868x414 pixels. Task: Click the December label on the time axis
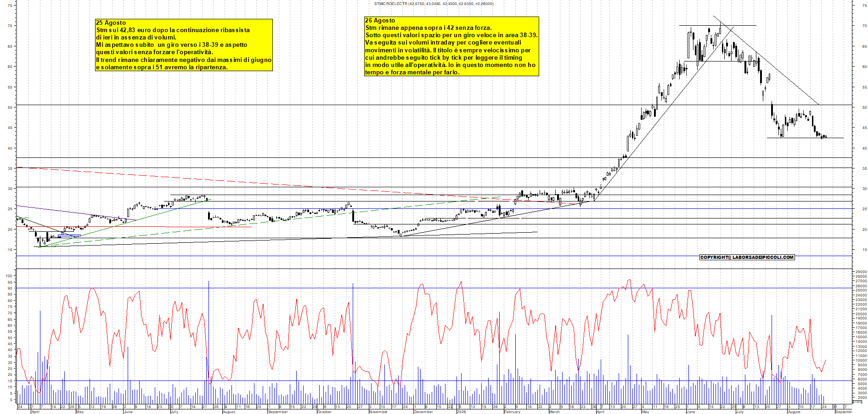tap(423, 412)
